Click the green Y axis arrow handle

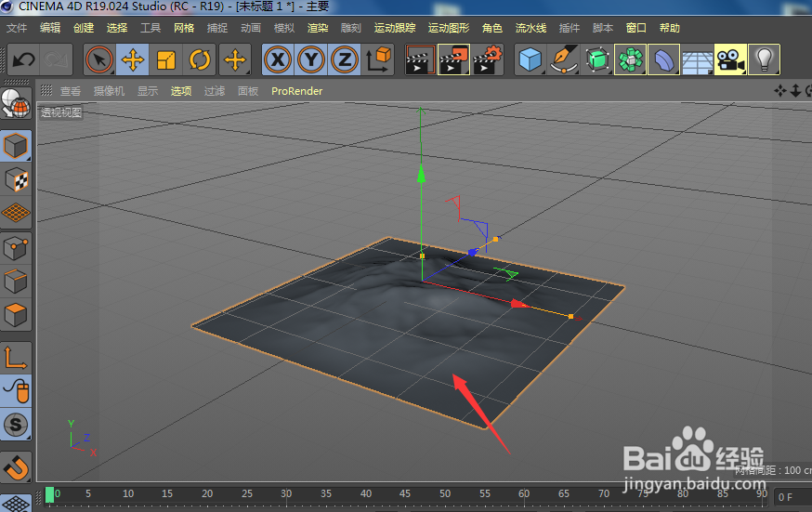pyautogui.click(x=421, y=174)
